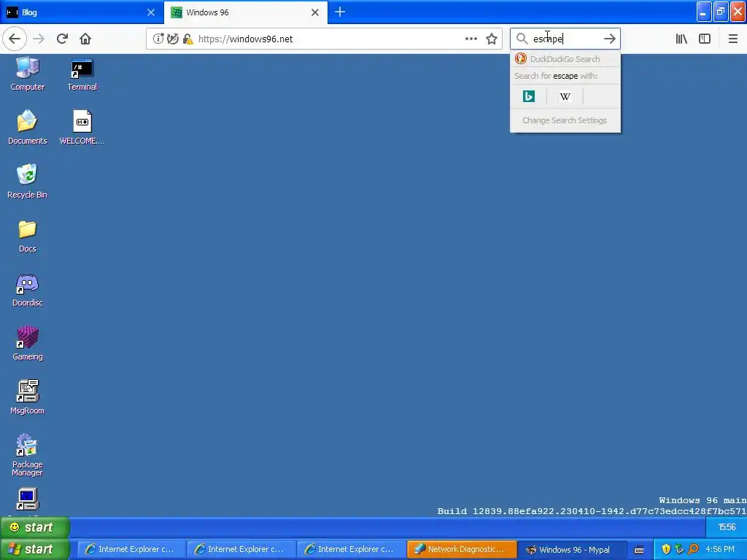
Task: Go back with the browser back arrow
Action: pos(15,39)
